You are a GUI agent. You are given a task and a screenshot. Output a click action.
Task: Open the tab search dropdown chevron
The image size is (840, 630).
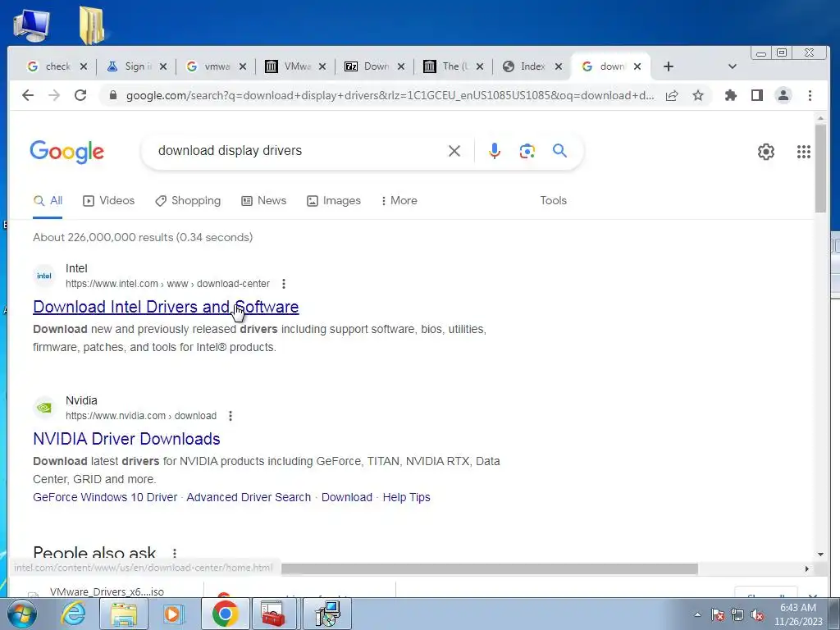pyautogui.click(x=733, y=66)
